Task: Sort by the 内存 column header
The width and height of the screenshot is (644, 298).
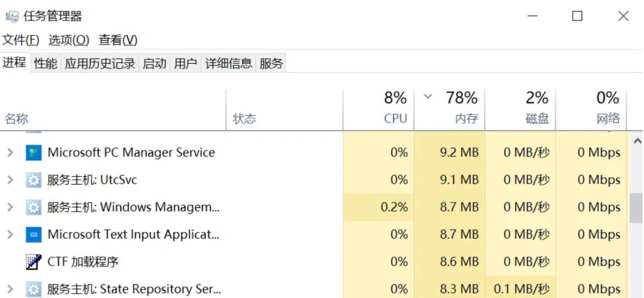Action: 450,109
